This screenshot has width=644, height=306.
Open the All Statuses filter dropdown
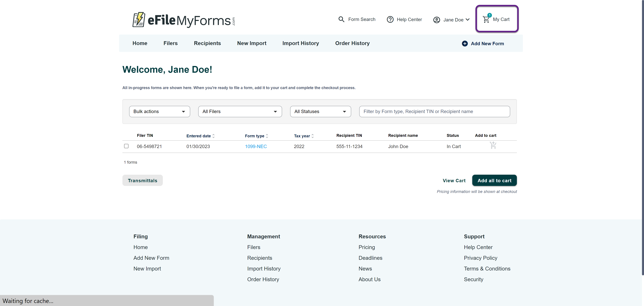coord(320,112)
